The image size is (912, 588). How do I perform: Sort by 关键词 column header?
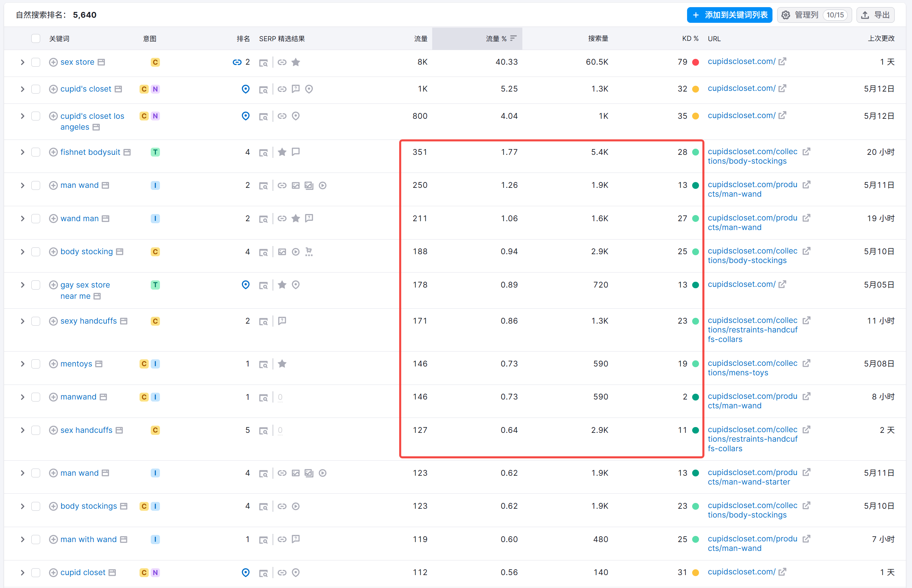(59, 38)
